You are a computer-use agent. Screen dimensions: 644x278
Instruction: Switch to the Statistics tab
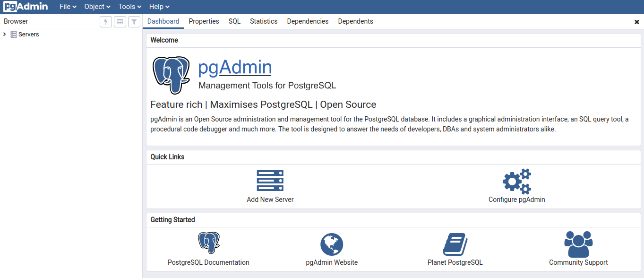[x=264, y=21]
